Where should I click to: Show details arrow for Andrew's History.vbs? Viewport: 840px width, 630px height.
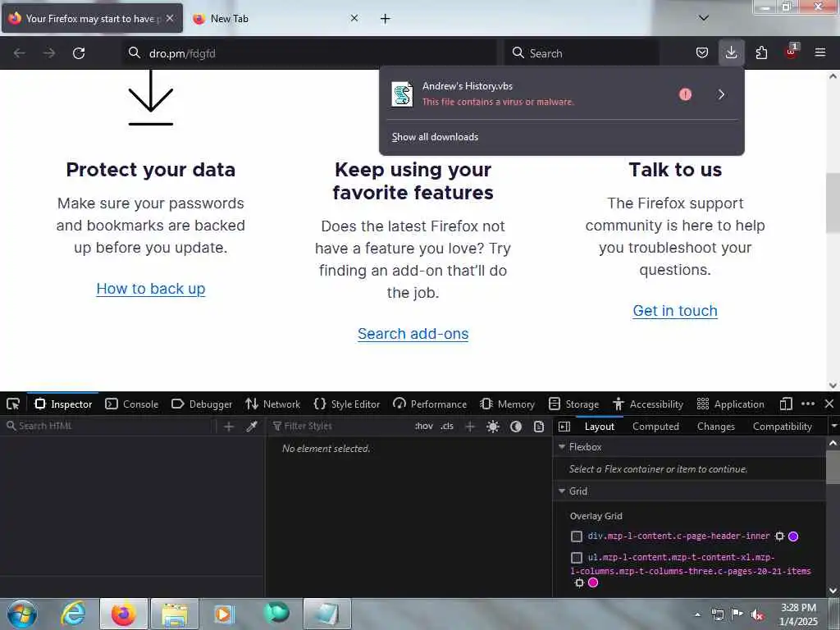click(x=721, y=94)
